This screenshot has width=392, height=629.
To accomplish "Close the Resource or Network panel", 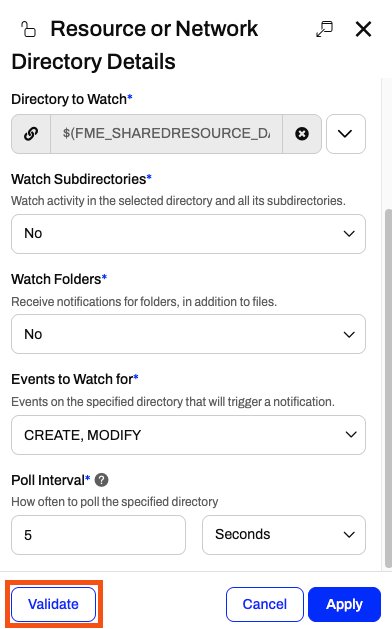I will tap(364, 29).
